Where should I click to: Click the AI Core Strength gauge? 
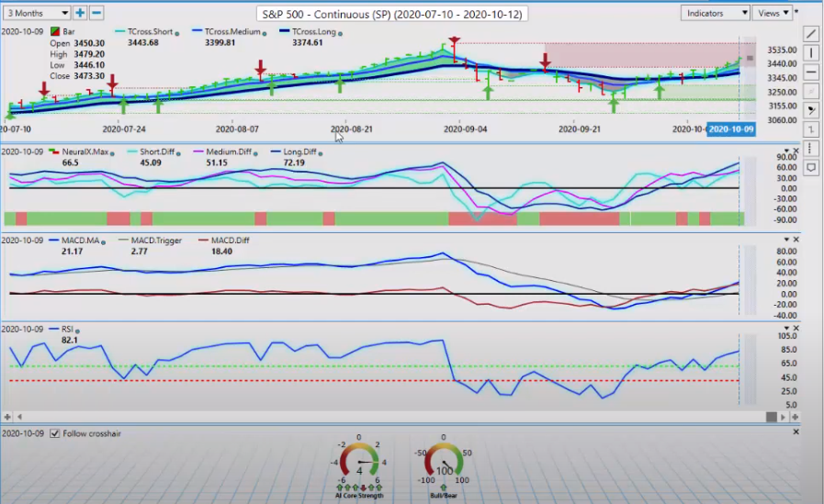[359, 465]
